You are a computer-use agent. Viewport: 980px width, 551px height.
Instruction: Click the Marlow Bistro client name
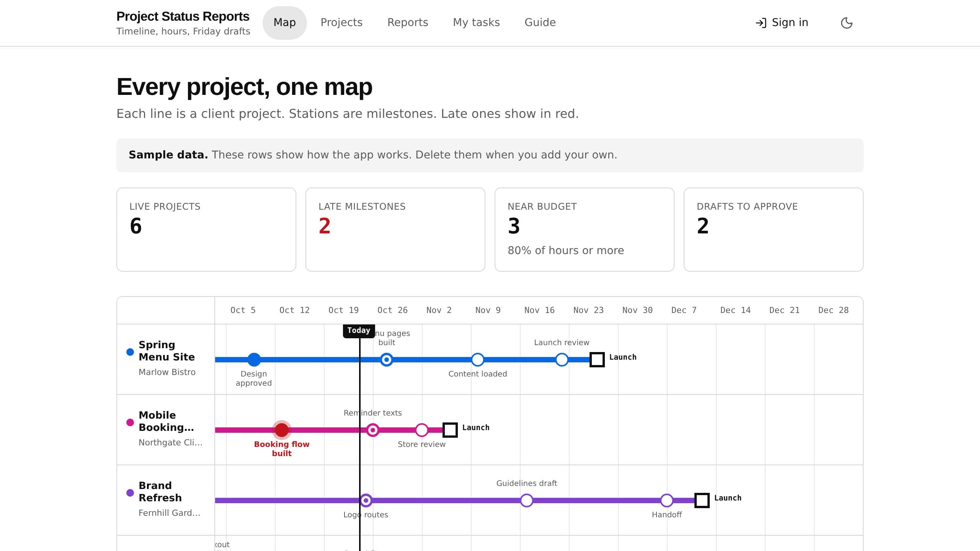pos(167,372)
